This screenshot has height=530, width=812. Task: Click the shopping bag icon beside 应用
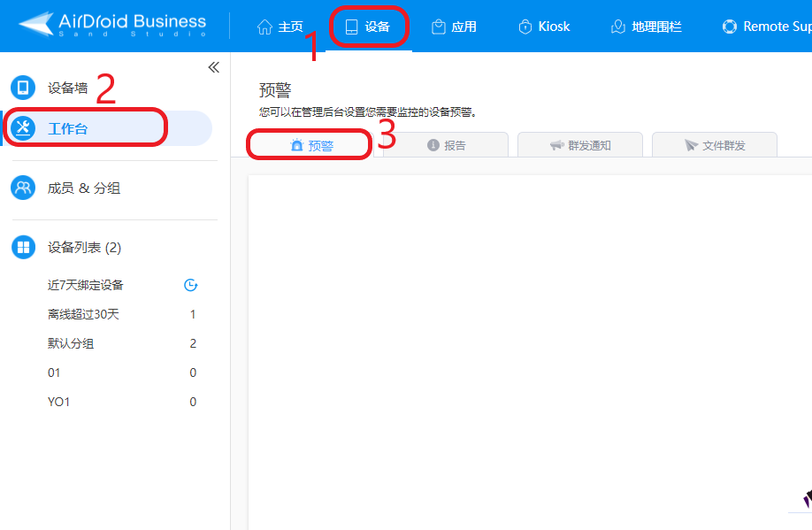(x=439, y=27)
